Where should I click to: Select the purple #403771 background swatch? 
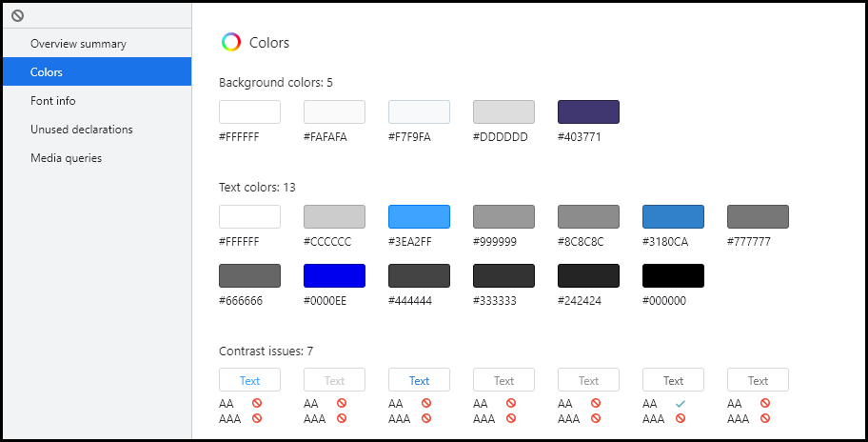[588, 111]
